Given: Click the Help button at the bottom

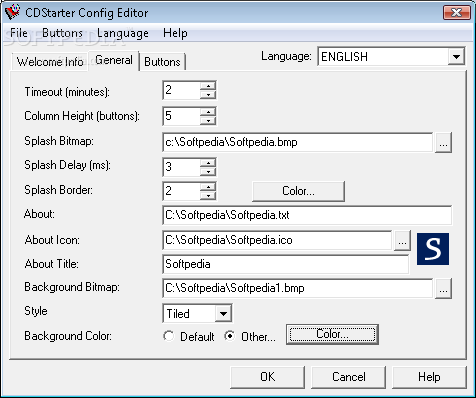Looking at the screenshot, I should 429,377.
